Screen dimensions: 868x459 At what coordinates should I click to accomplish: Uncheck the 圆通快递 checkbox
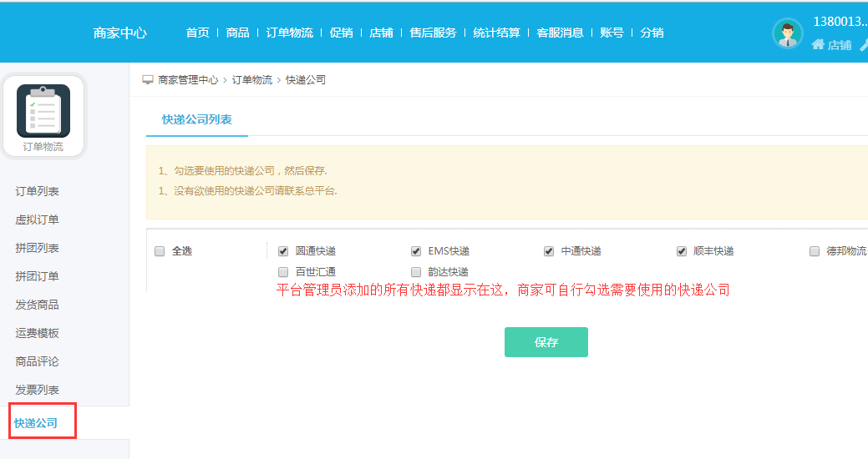click(282, 251)
